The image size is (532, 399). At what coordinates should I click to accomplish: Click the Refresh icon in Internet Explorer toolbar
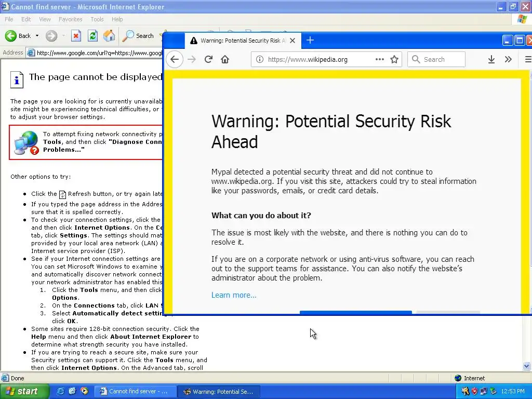pyautogui.click(x=92, y=36)
